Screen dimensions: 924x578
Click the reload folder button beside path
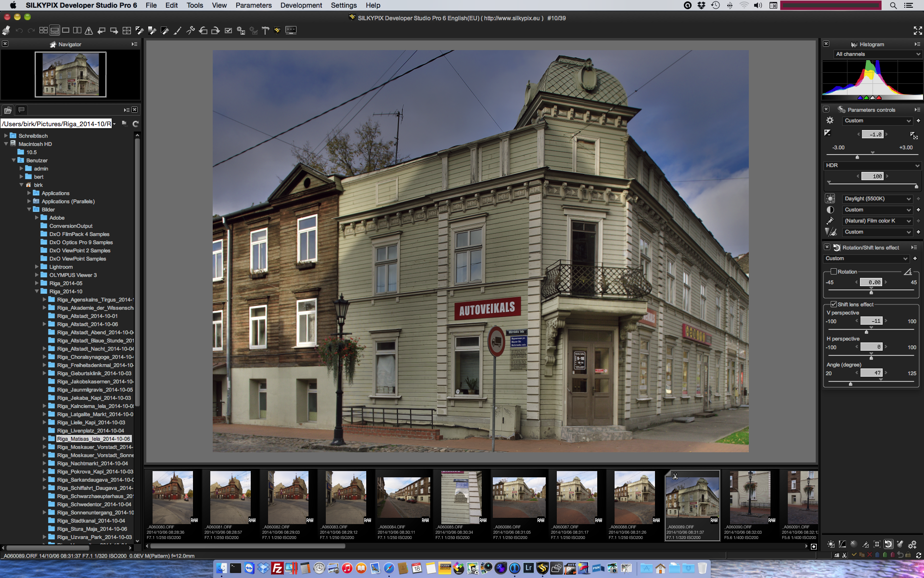[x=136, y=124]
